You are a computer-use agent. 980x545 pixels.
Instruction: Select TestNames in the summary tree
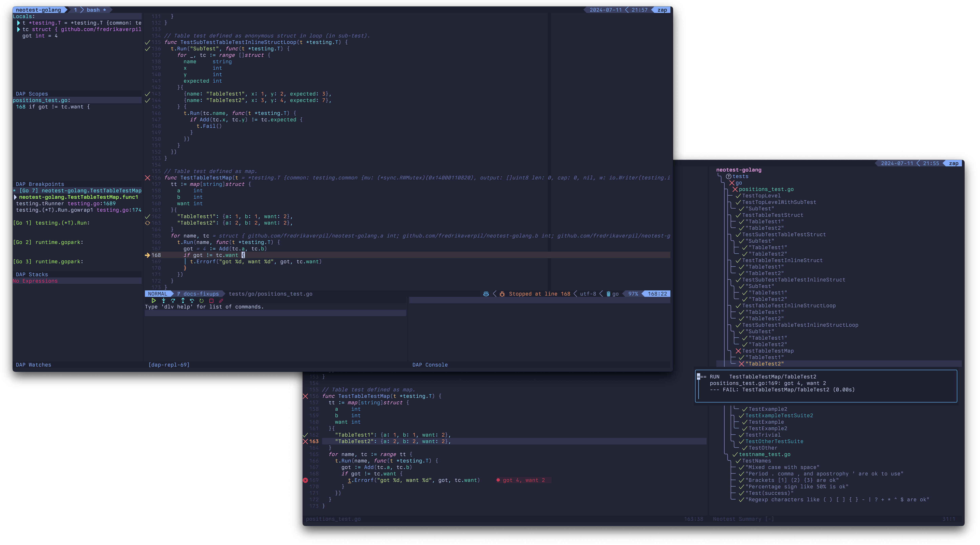point(756,461)
